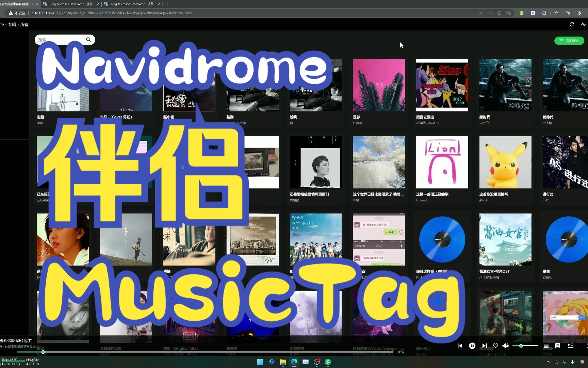Click the 中 input method indicator
The width and height of the screenshot is (588, 368).
click(x=573, y=362)
